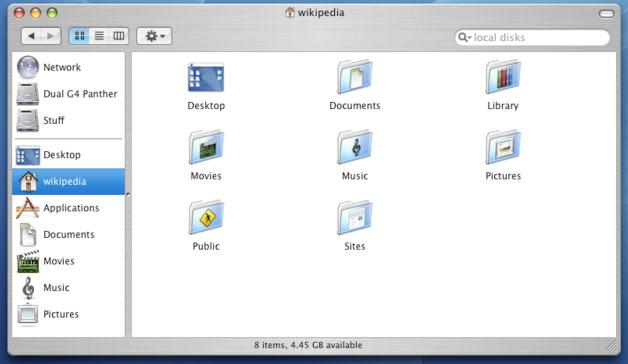
Task: Select the Music clef icon in sidebar
Action: (28, 288)
